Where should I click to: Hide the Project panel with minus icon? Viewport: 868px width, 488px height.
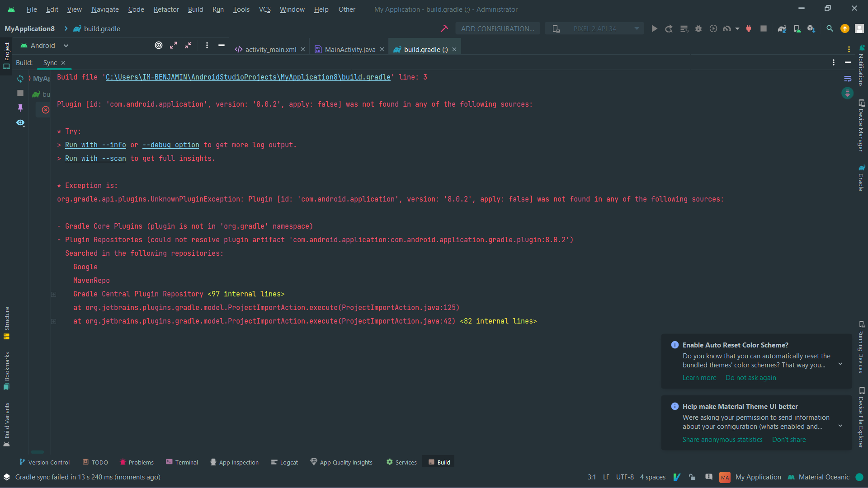[x=222, y=45]
